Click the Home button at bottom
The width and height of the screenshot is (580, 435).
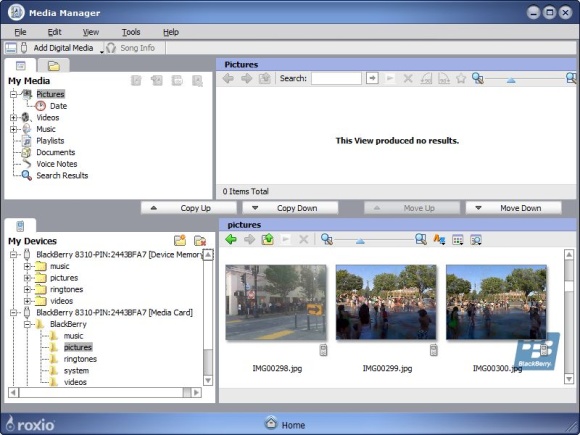(285, 424)
